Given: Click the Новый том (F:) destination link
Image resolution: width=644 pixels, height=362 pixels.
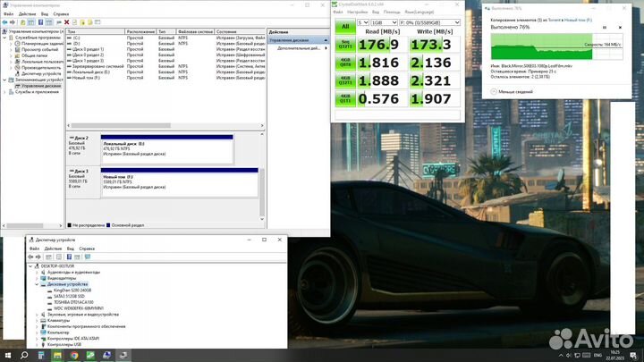Looking at the screenshot, I should click(x=578, y=20).
